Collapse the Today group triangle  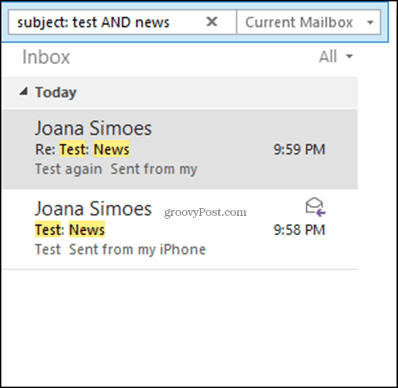point(23,91)
